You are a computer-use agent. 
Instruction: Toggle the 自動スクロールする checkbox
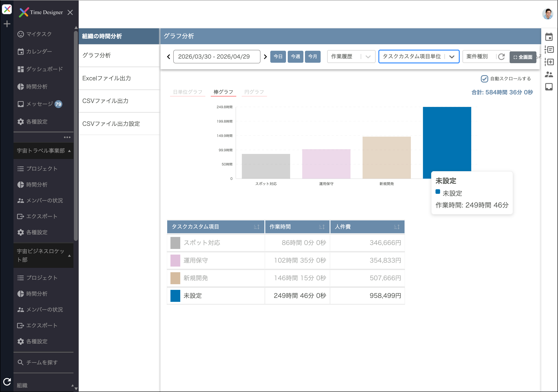484,79
